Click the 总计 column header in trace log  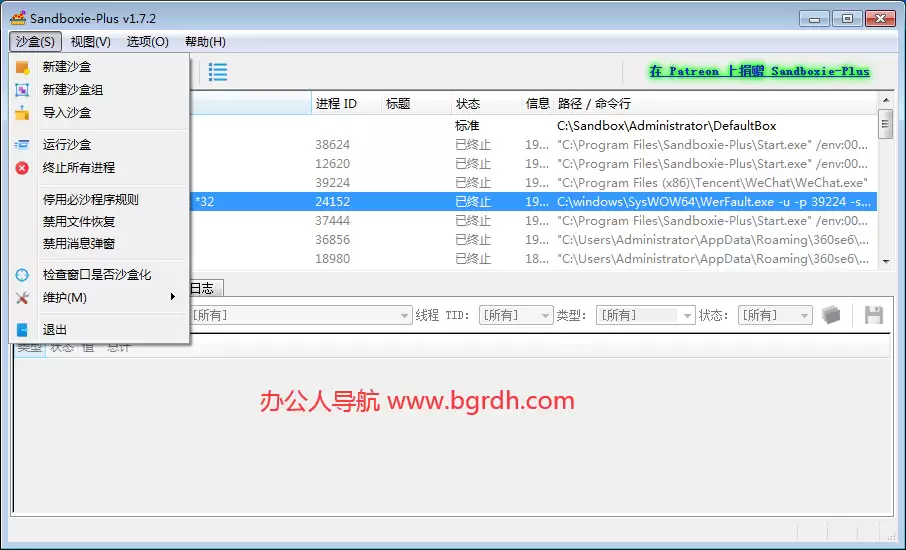point(119,347)
